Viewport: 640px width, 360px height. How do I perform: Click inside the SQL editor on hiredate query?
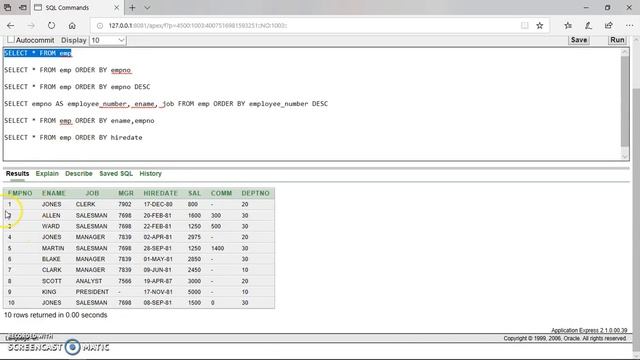(73, 138)
